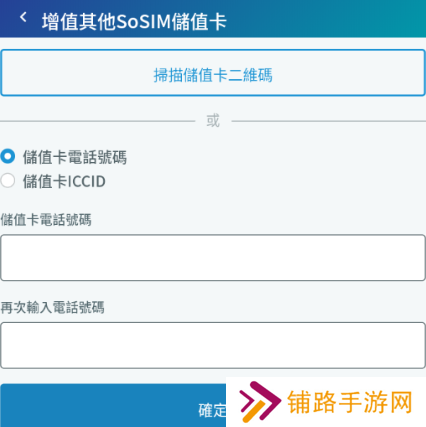Image resolution: width=426 pixels, height=427 pixels.
Task: Click the purple-orange arrow watermark logo
Action: click(260, 401)
